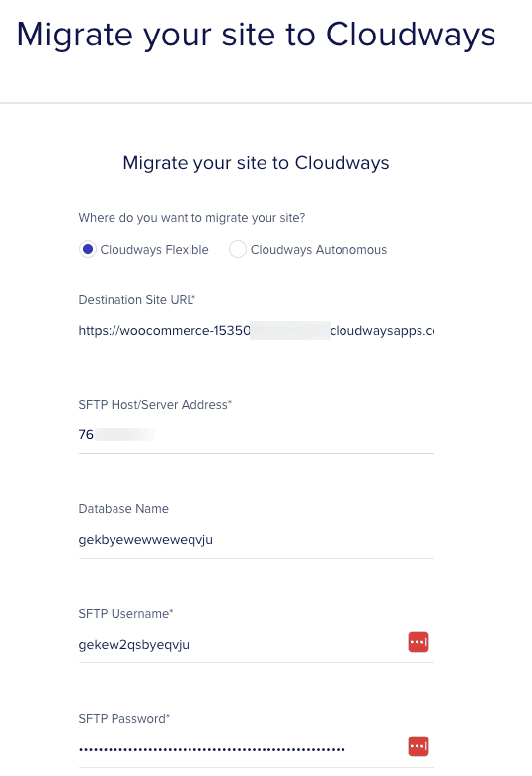532x776 pixels.
Task: Click the masked SFTP Password dots
Action: tap(212, 749)
